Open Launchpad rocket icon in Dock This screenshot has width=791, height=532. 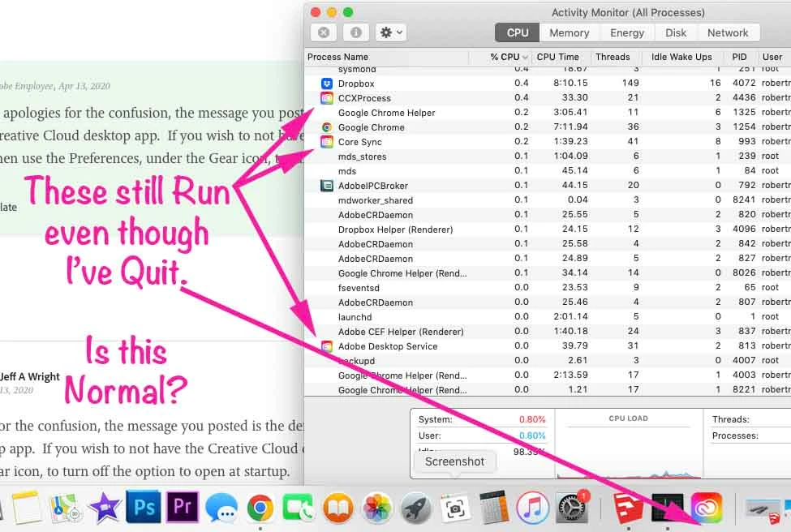(415, 508)
